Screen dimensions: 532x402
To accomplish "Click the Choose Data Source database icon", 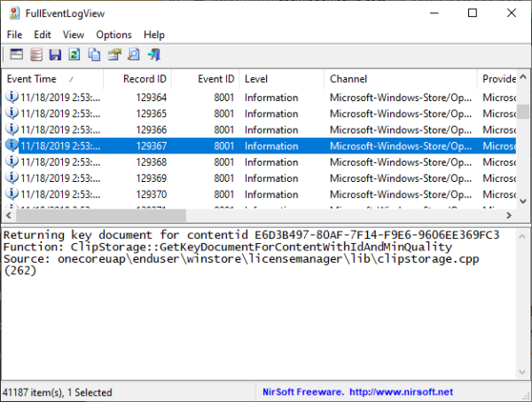I will [35, 55].
